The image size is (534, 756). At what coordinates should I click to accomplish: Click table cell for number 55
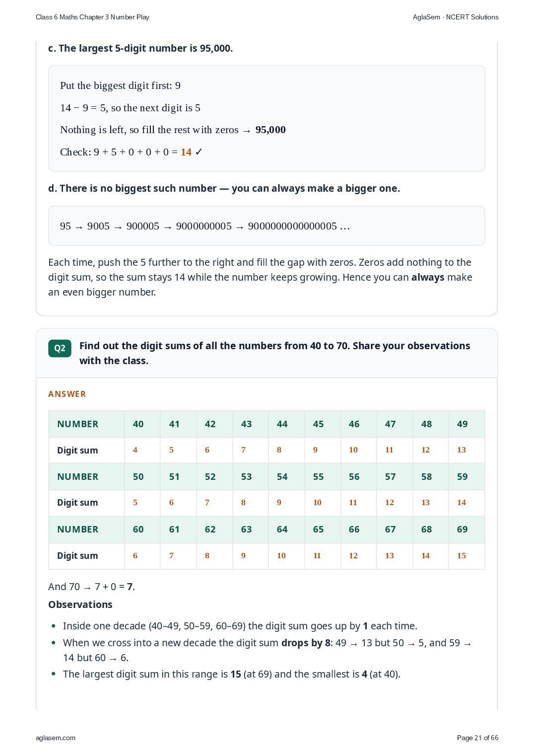point(323,477)
